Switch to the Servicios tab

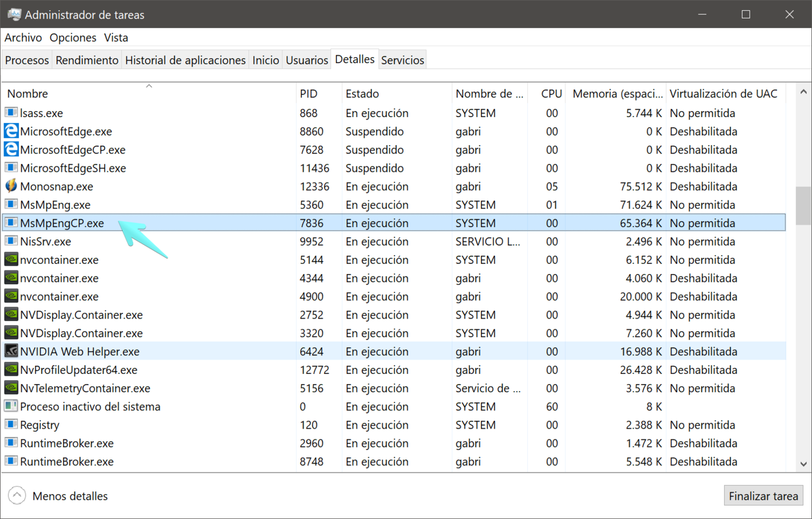(402, 59)
